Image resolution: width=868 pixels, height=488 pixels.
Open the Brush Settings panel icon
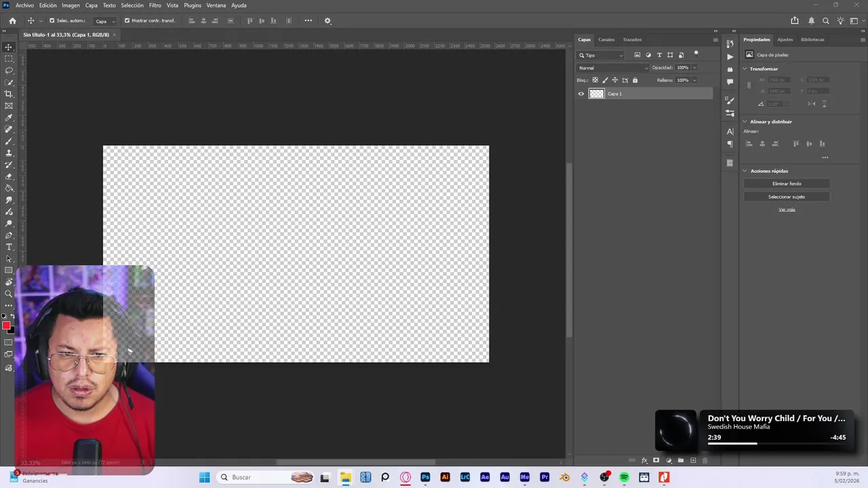[730, 100]
